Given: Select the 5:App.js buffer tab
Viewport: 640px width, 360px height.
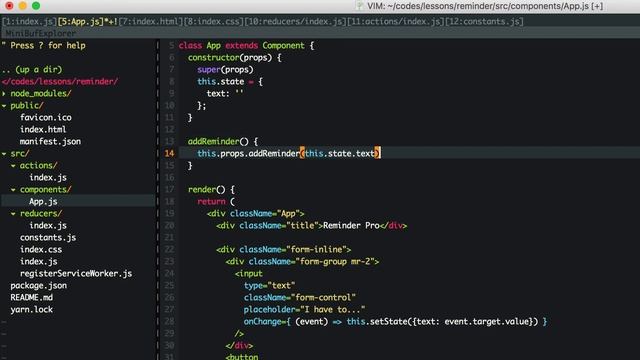Looking at the screenshot, I should [x=87, y=21].
